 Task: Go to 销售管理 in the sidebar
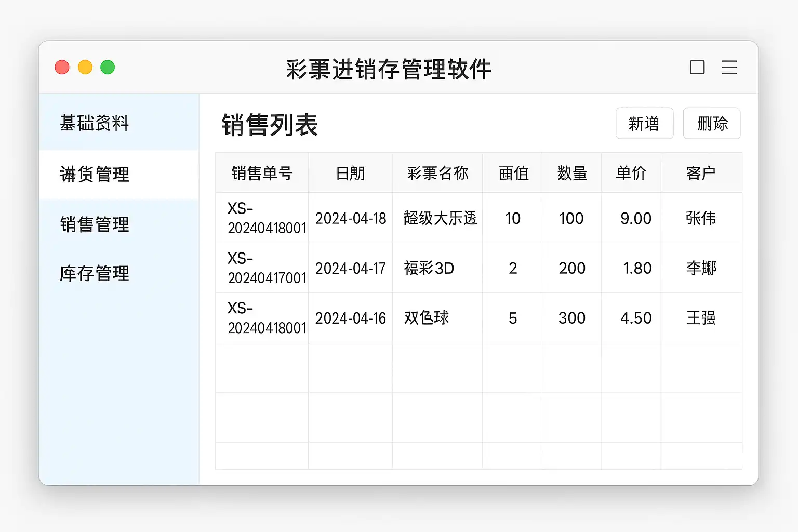click(x=95, y=224)
